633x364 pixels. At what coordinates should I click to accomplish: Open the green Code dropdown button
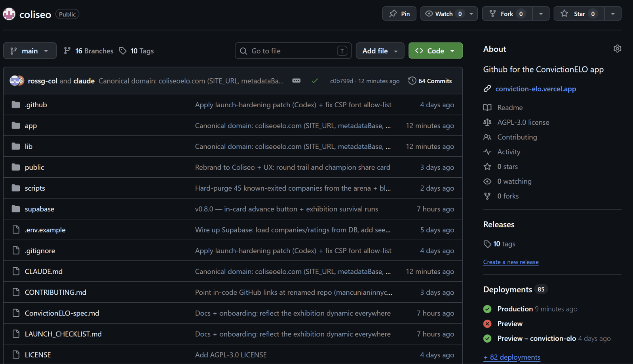coord(435,51)
